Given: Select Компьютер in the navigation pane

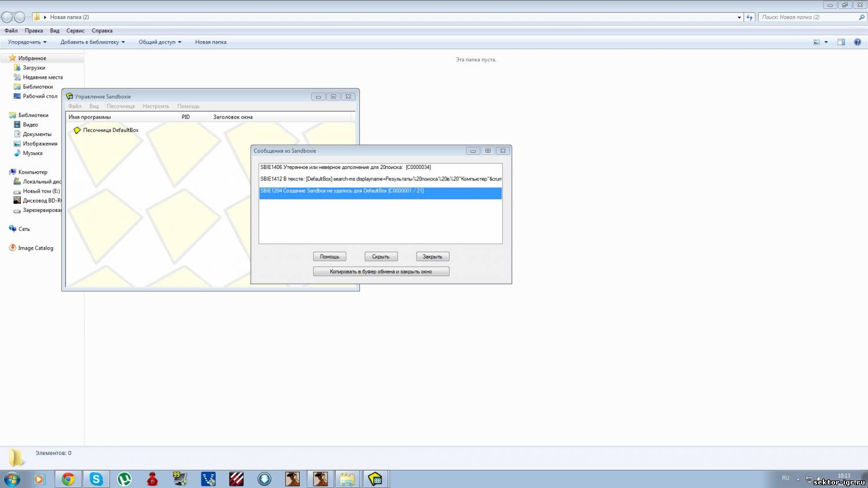Looking at the screenshot, I should pyautogui.click(x=32, y=173).
